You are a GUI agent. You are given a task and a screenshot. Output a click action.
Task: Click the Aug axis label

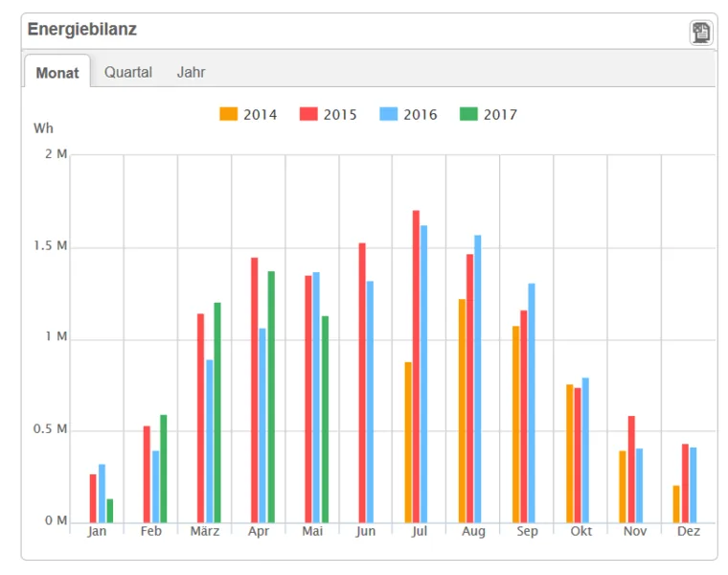click(x=473, y=532)
